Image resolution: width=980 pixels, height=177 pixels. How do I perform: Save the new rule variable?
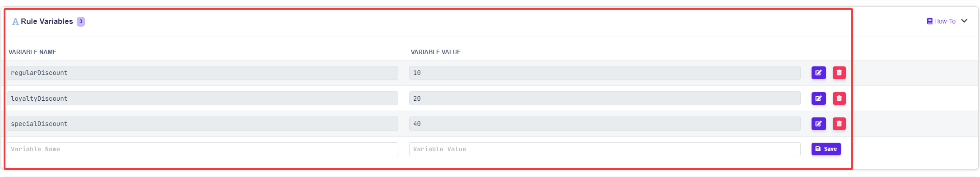pyautogui.click(x=826, y=149)
